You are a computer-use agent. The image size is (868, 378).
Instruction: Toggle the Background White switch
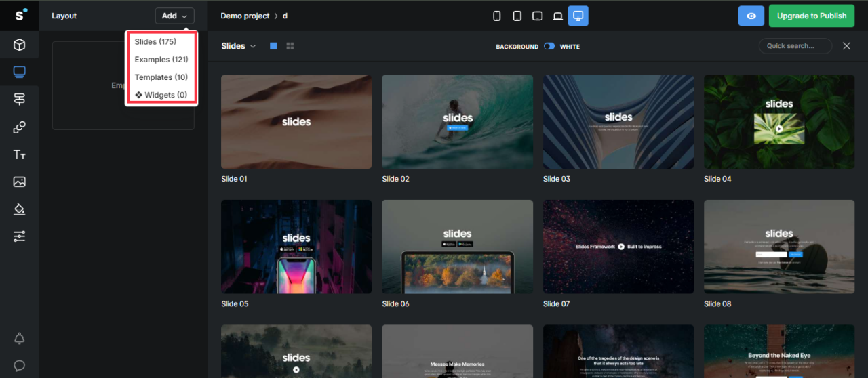pos(549,46)
